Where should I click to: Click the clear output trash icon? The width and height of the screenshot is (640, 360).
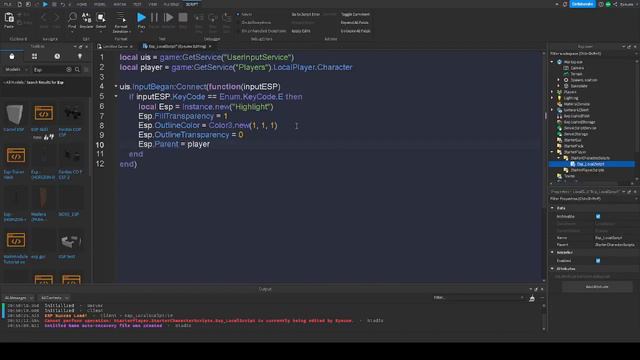click(x=532, y=298)
